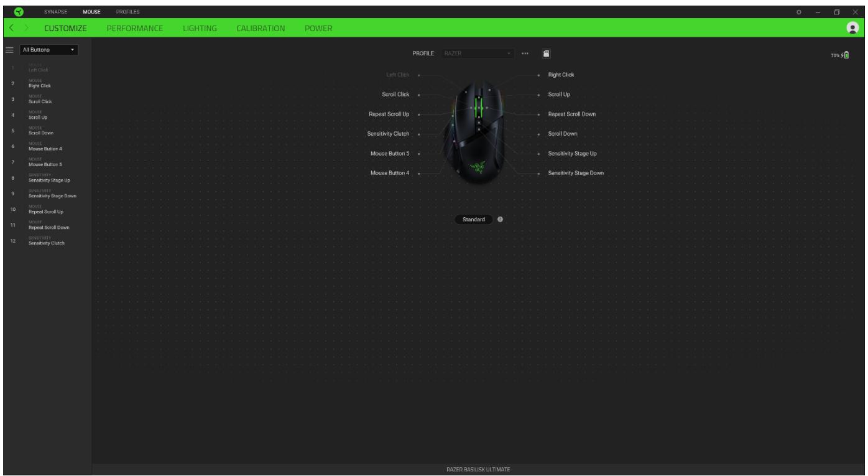Image resolution: width=868 pixels, height=476 pixels.
Task: Select the CUSTOMIZE tab
Action: [x=65, y=29]
